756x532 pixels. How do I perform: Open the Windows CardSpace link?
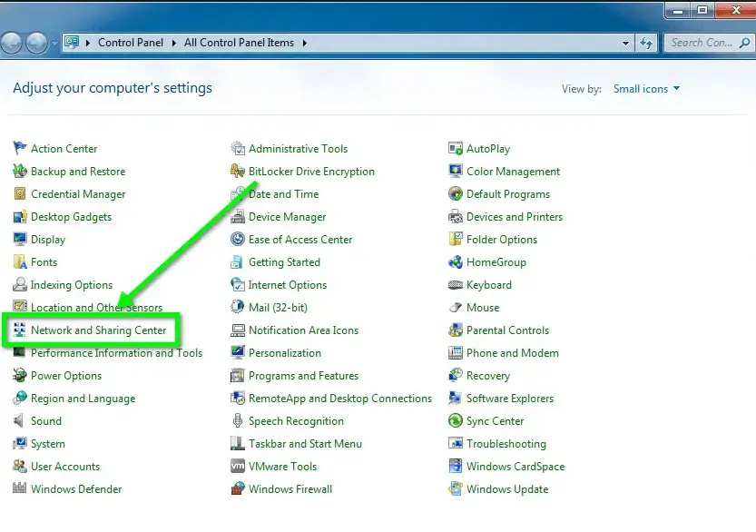tap(515, 466)
